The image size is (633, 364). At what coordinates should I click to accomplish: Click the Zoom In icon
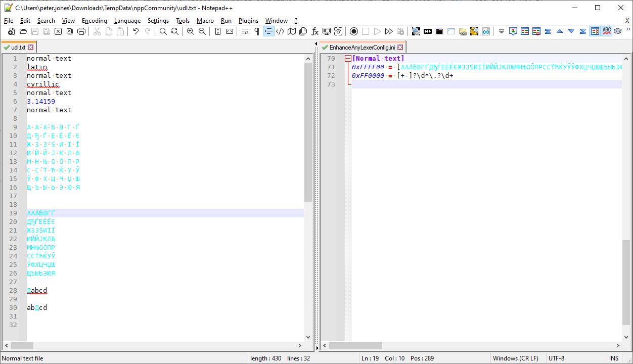(x=191, y=31)
